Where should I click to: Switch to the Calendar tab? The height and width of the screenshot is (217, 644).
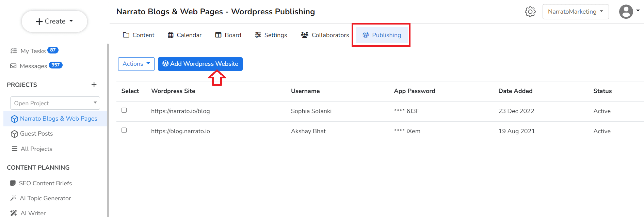point(184,35)
